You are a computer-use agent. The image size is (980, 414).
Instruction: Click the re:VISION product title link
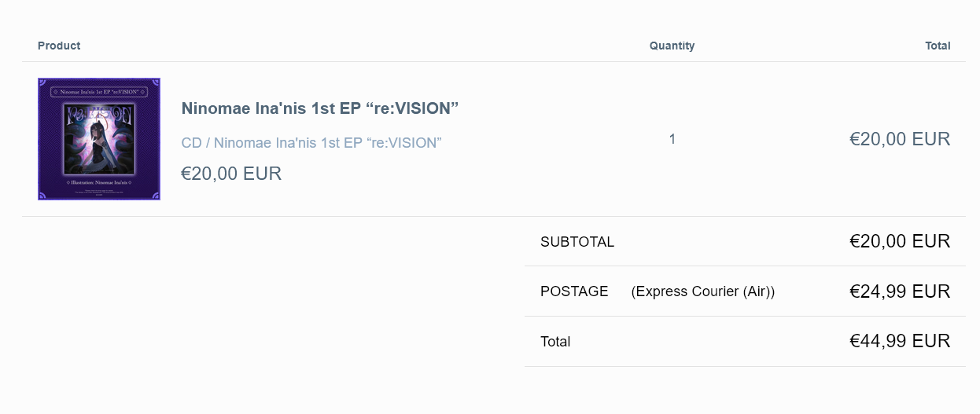click(x=319, y=108)
